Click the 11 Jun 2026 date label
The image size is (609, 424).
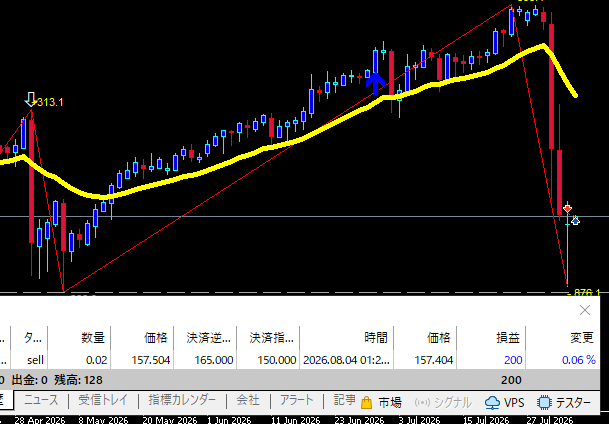point(296,420)
